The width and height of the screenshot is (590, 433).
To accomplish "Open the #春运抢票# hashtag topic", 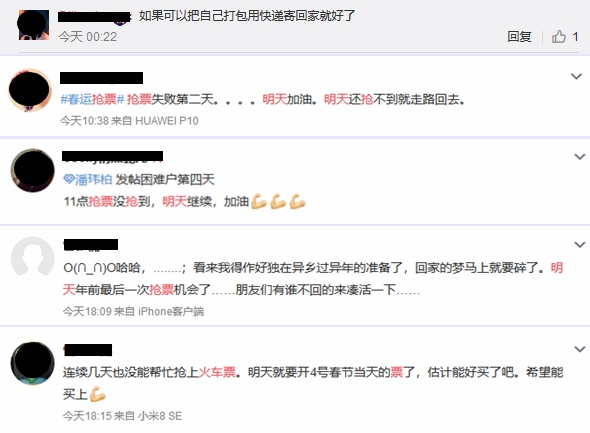I will click(x=92, y=99).
